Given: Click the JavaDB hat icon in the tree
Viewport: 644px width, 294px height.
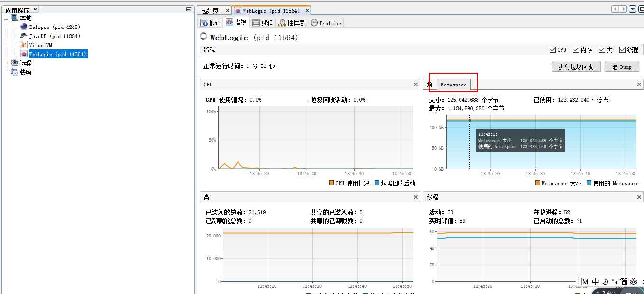Looking at the screenshot, I should pos(24,36).
